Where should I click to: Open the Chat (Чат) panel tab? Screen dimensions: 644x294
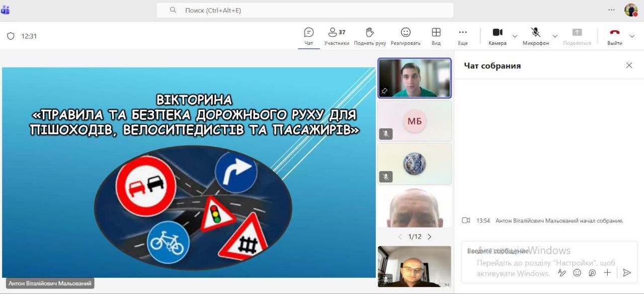click(308, 36)
